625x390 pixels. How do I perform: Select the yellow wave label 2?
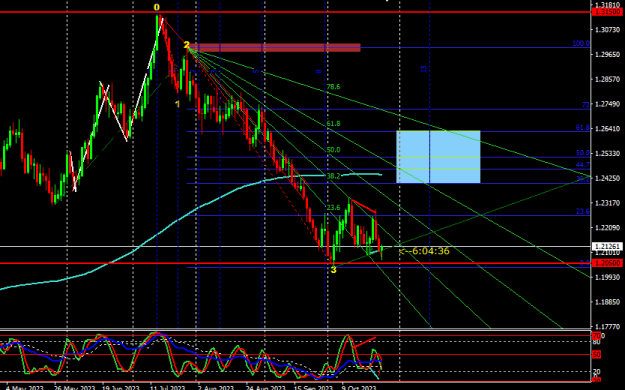[x=186, y=45]
